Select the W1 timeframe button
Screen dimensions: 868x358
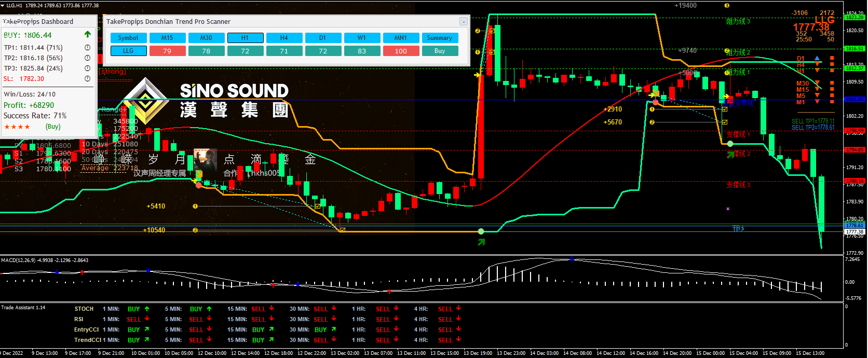pos(362,38)
